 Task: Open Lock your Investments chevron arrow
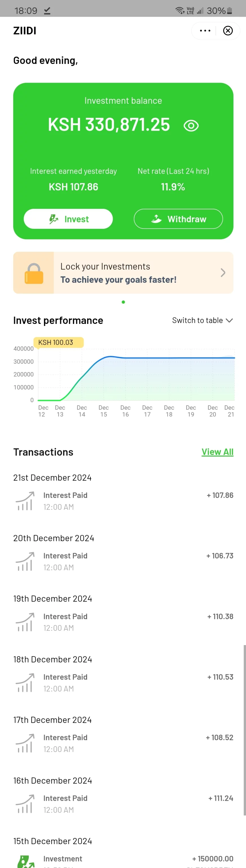click(x=223, y=272)
